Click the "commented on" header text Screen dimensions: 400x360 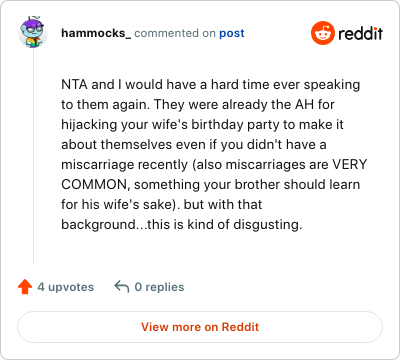click(x=175, y=33)
